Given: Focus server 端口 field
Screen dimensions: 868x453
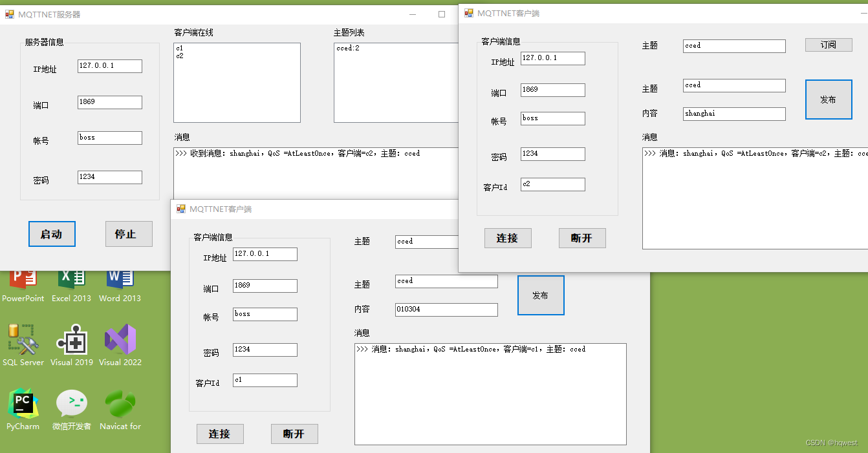Looking at the screenshot, I should tap(110, 102).
